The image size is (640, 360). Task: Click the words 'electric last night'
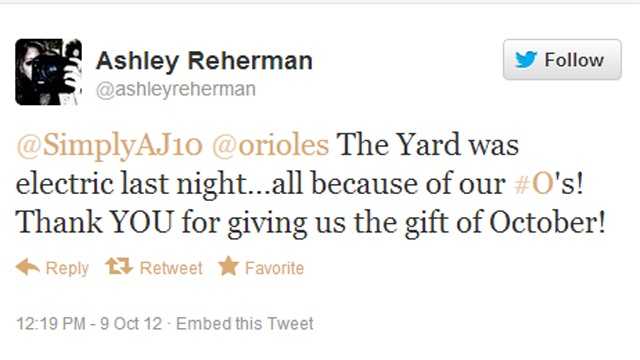pyautogui.click(x=130, y=184)
